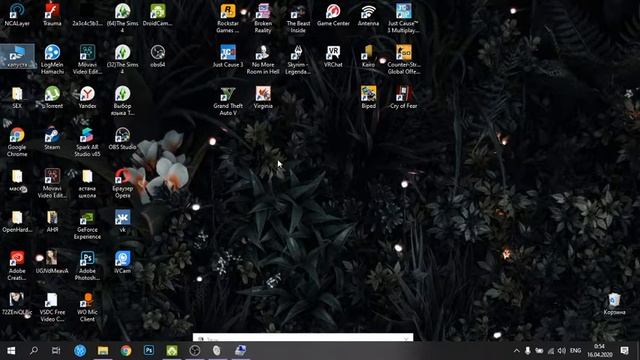Select the vk desktop shortcut
This screenshot has height=360, width=640.
[122, 222]
